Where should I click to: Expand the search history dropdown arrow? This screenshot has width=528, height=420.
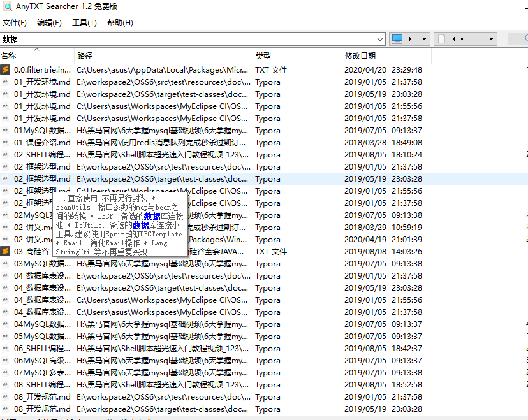[x=380, y=39]
